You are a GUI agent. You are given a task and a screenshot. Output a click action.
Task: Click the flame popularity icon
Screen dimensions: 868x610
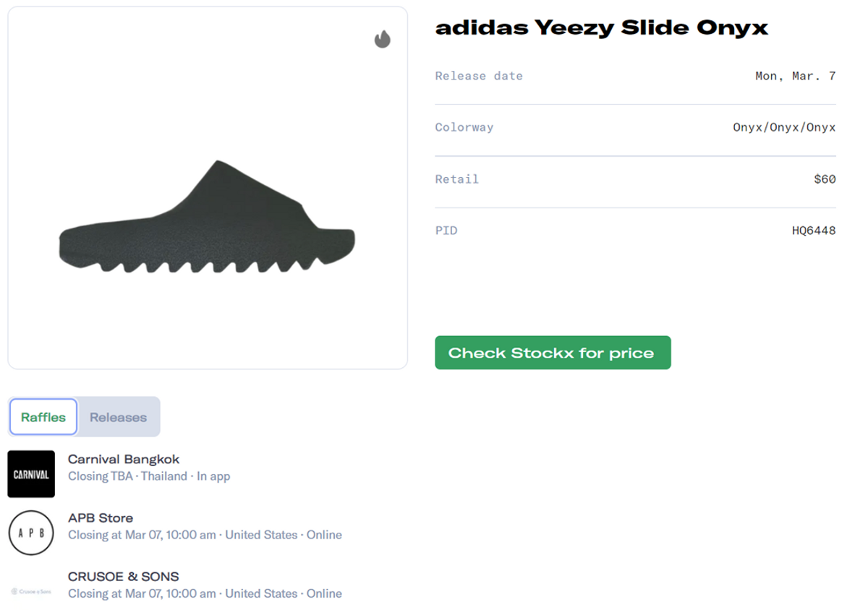383,40
